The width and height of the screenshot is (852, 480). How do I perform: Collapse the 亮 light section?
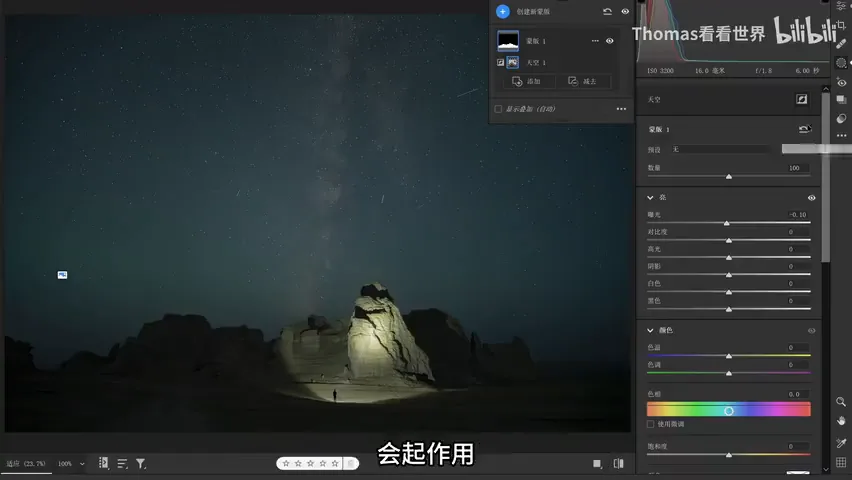(x=650, y=197)
